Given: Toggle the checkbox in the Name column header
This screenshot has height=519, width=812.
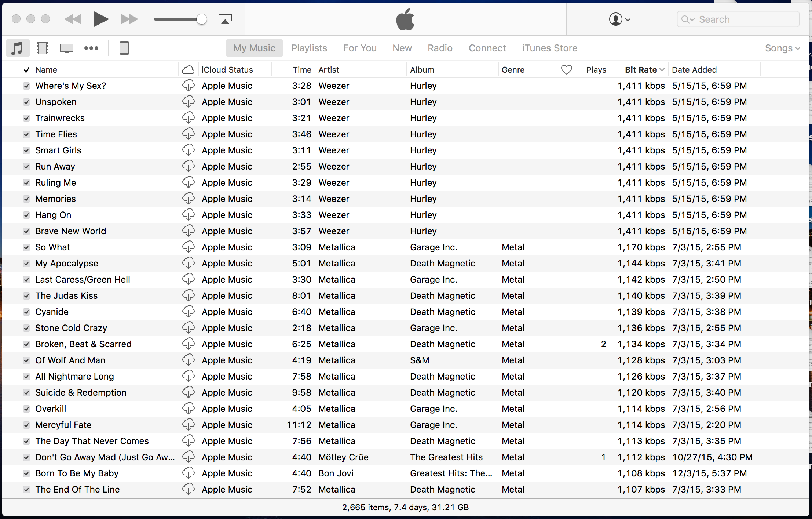Looking at the screenshot, I should 26,69.
